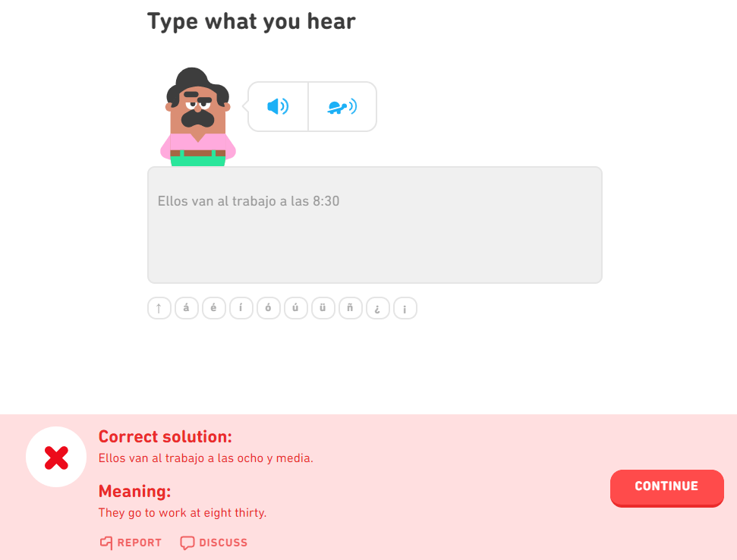Click the 'Type what you hear' heading
737x560 pixels.
[251, 21]
